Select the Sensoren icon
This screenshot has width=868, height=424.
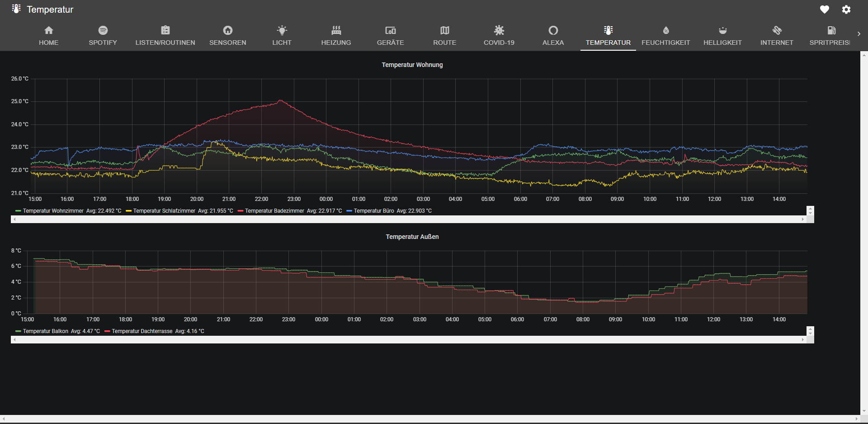228,30
